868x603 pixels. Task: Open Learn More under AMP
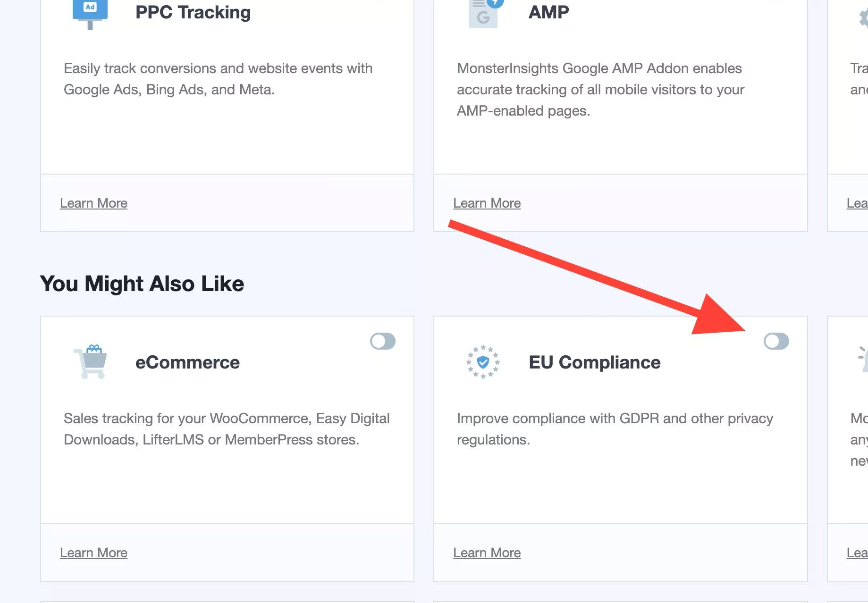click(x=487, y=203)
